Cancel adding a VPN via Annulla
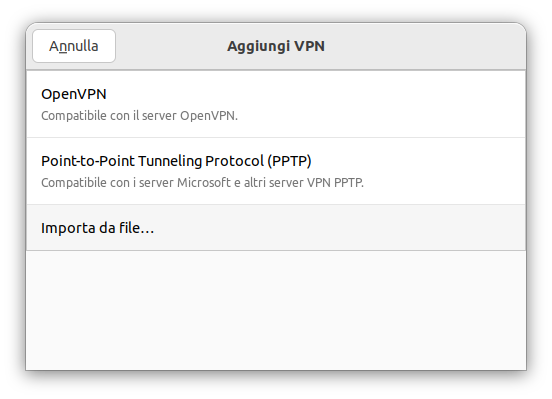The width and height of the screenshot is (552, 399). coord(74,46)
